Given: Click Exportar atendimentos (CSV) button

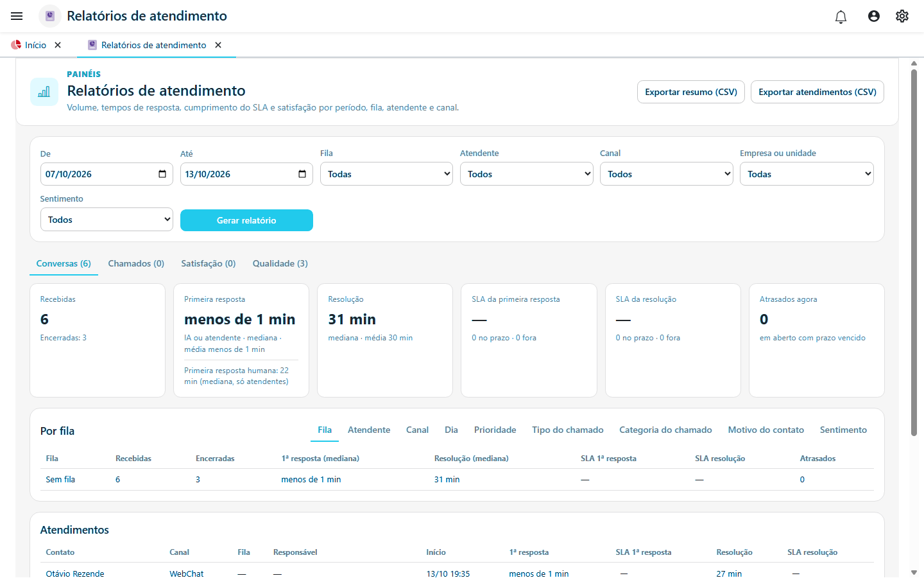Looking at the screenshot, I should 817,92.
